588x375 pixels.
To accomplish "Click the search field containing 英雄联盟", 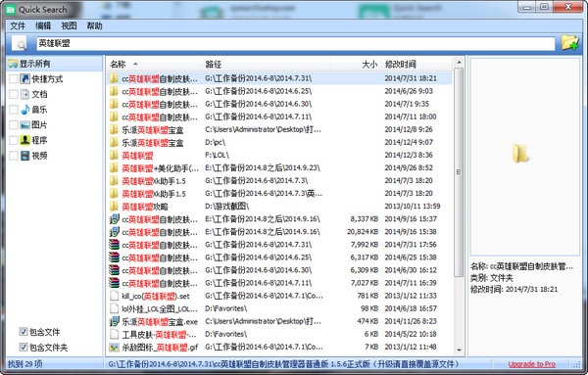I will click(296, 43).
